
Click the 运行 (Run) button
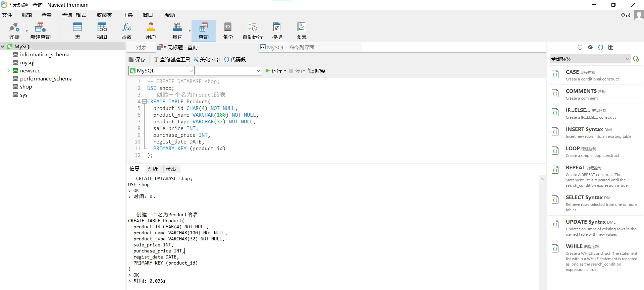[274, 71]
